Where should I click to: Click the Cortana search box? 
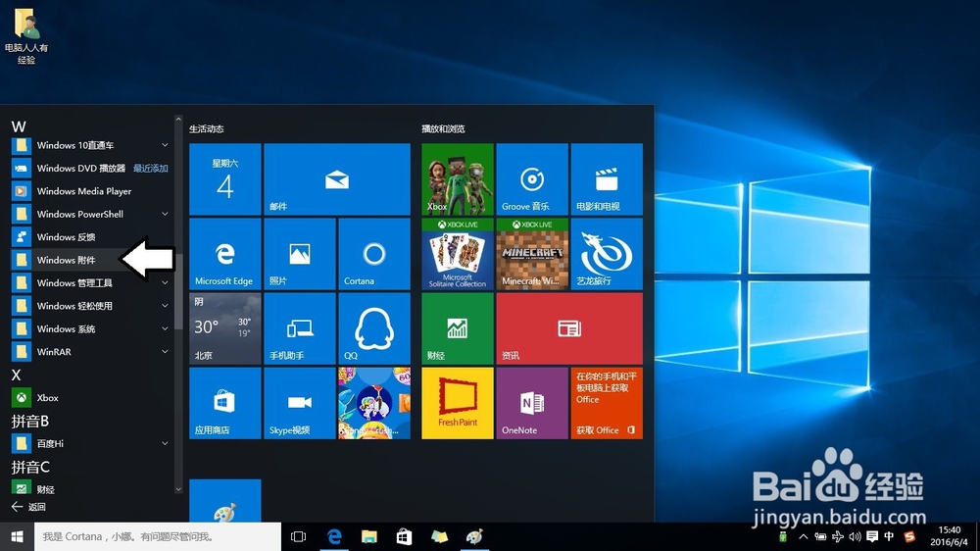[158, 536]
